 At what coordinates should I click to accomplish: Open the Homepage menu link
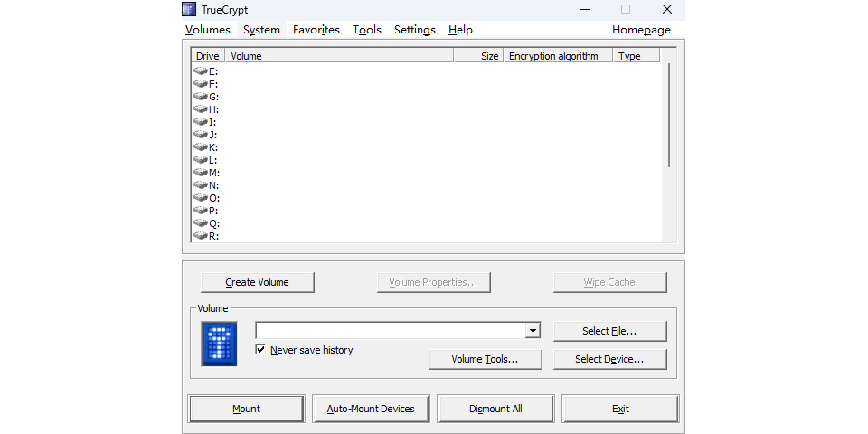click(x=641, y=30)
